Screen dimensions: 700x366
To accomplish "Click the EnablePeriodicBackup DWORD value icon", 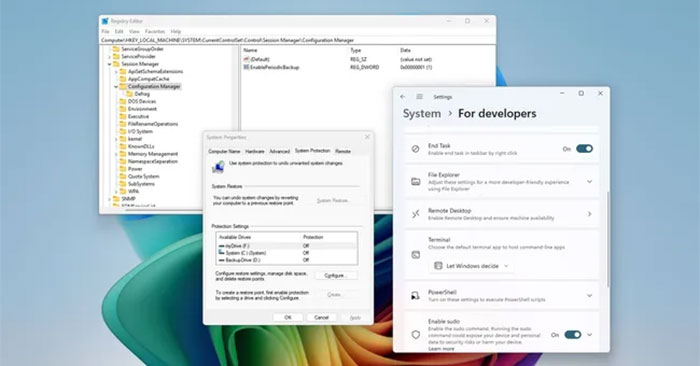I will coord(246,67).
